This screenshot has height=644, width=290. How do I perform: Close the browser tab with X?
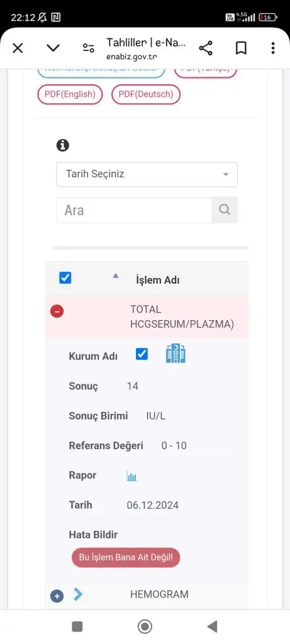17,48
